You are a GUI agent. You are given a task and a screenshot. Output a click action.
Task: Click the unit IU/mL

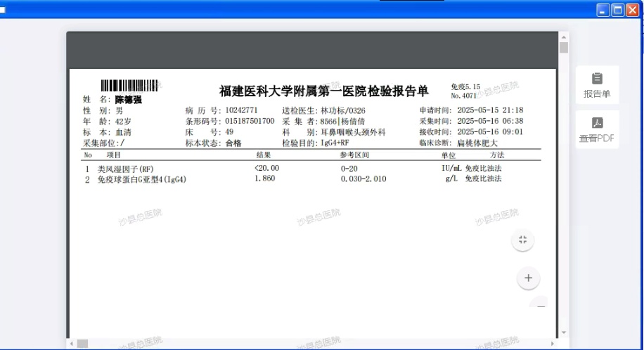click(x=451, y=168)
